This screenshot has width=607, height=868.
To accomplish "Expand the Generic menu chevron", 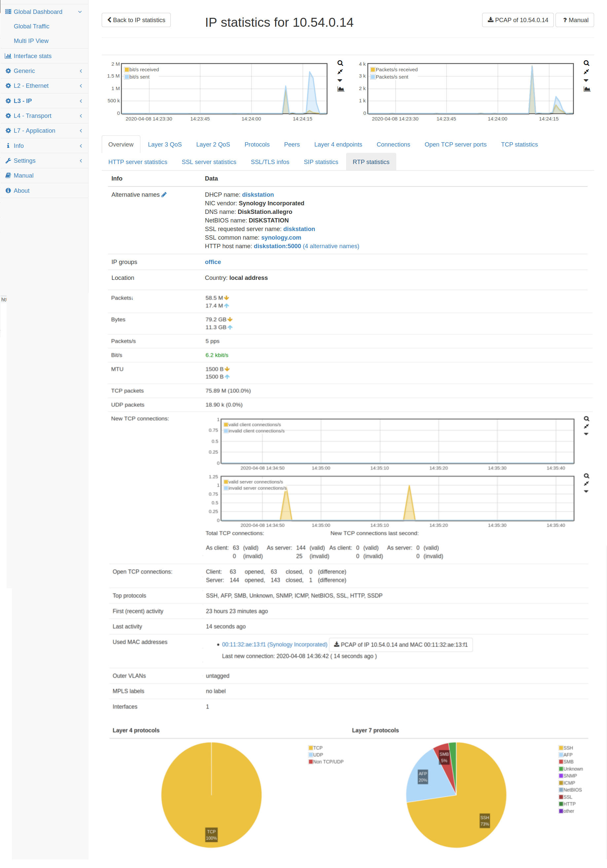I will tap(81, 71).
